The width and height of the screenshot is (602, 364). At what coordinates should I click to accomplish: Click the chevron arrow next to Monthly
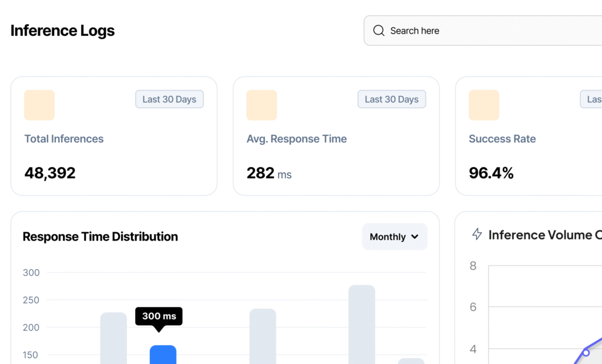[x=415, y=236]
